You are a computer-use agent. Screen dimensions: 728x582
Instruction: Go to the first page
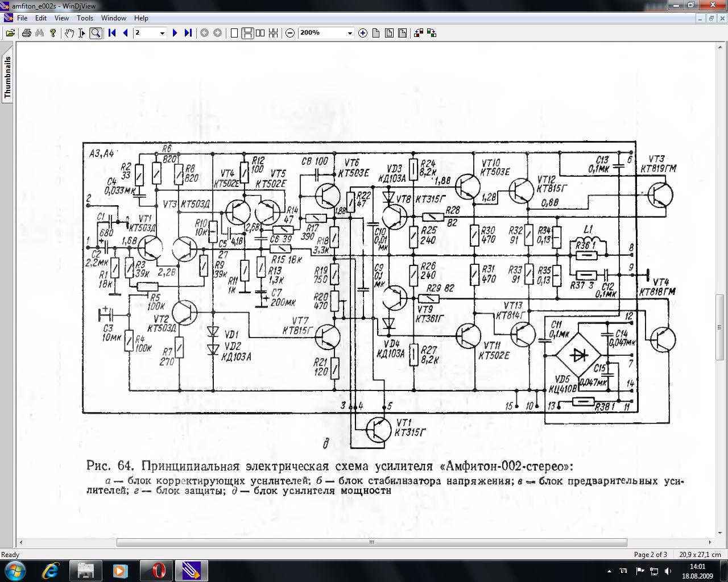coord(112,33)
